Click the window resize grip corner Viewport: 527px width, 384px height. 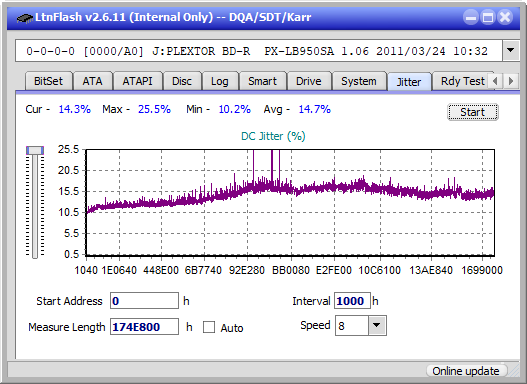click(x=514, y=372)
